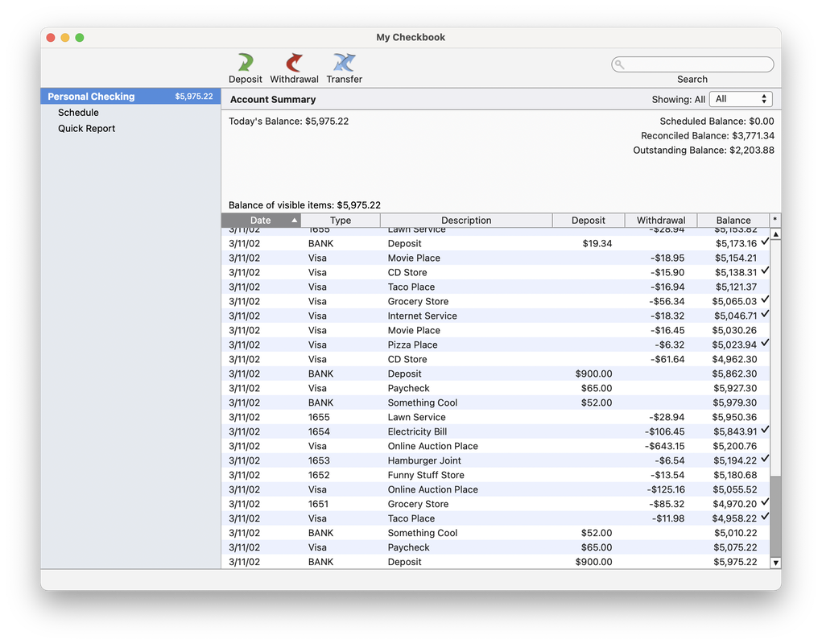Click the vertical scrollbar thumb
The height and width of the screenshot is (644, 822).
776,517
